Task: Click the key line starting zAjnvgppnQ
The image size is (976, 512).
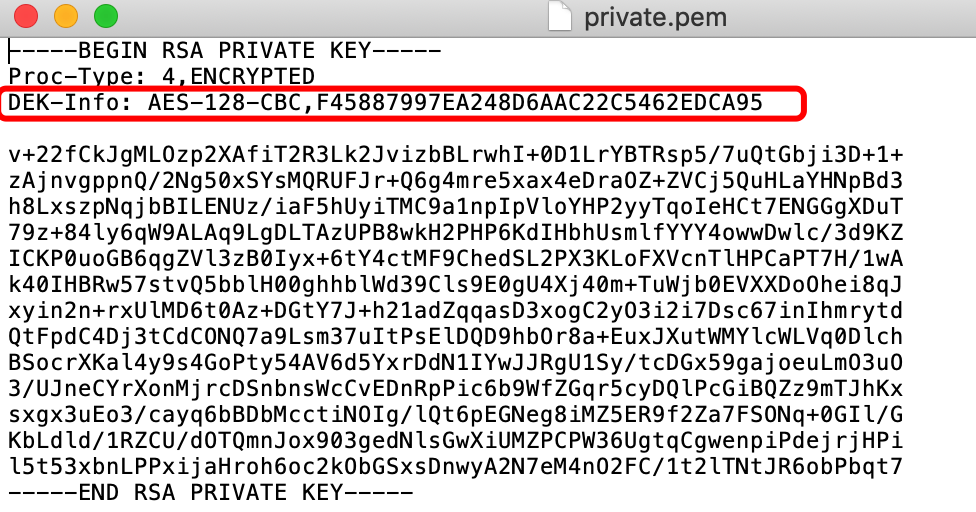Action: pyautogui.click(x=456, y=181)
